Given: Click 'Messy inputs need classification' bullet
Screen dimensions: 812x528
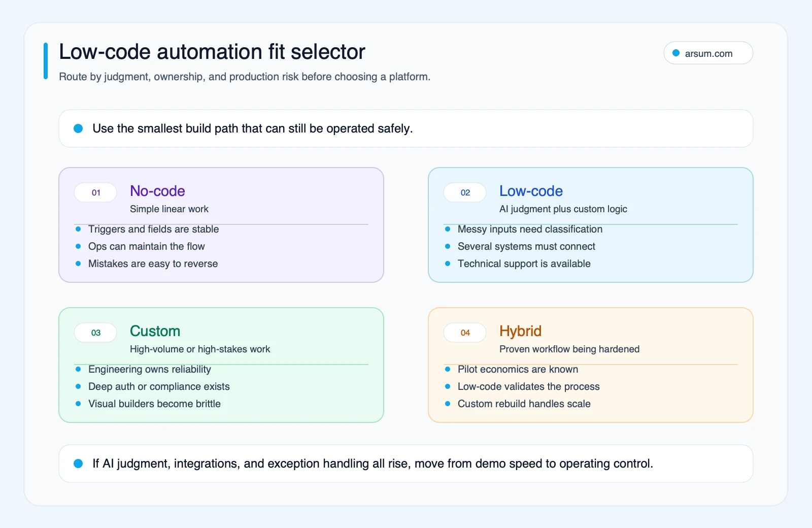Looking at the screenshot, I should [x=530, y=229].
